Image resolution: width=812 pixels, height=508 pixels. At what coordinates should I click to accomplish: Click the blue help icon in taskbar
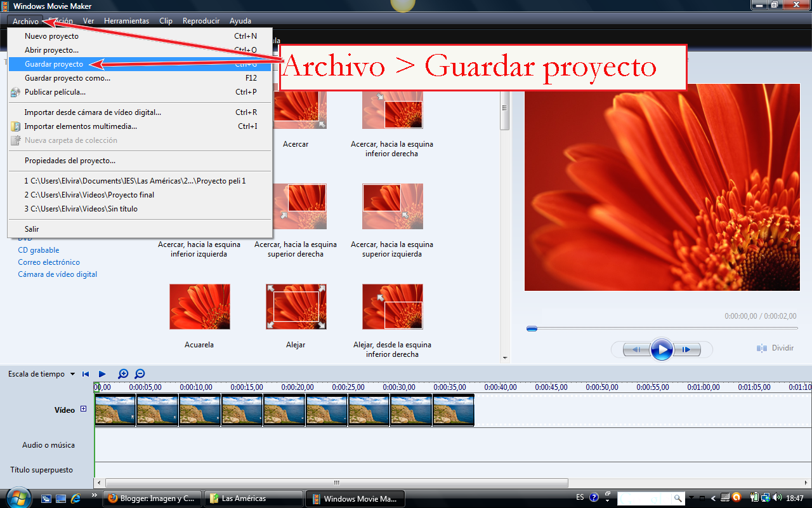click(x=594, y=498)
